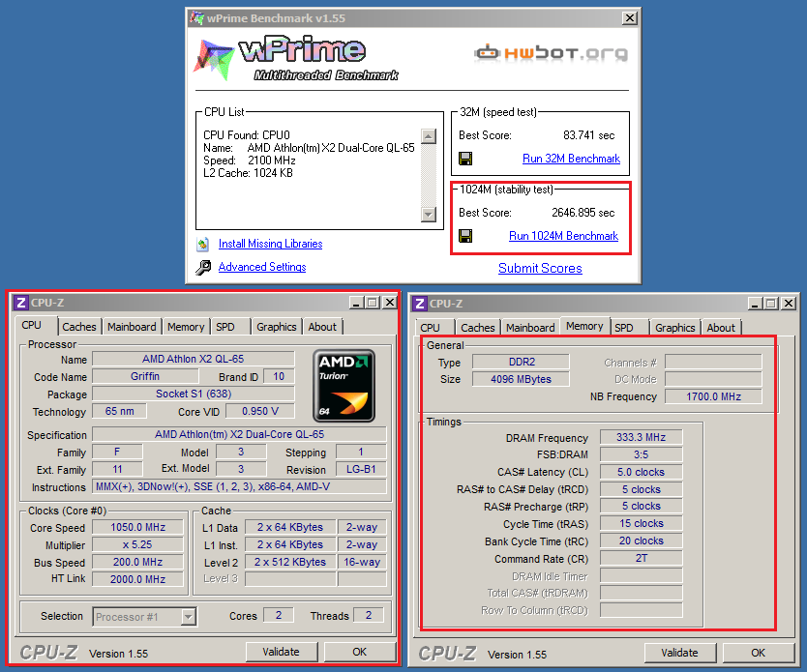Click the Z icon in right CPU-Z title bar
The image size is (807, 672).
click(x=419, y=304)
